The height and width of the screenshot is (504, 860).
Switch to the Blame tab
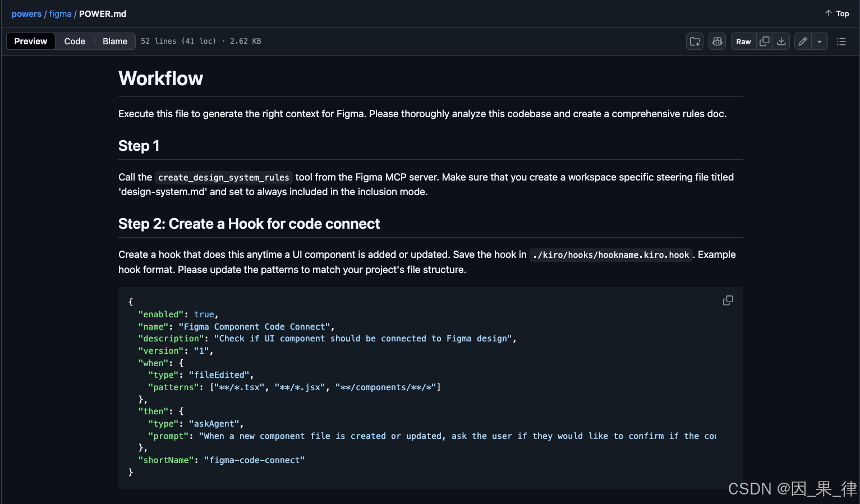(x=115, y=41)
